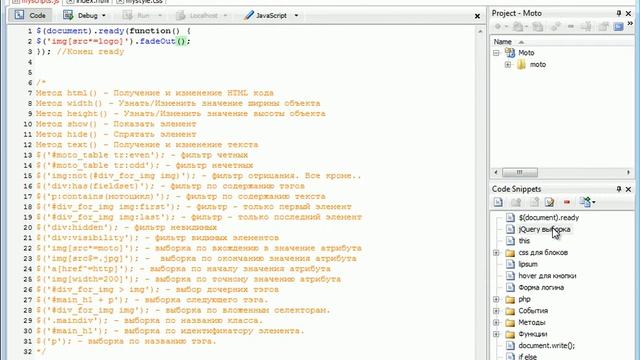The width and height of the screenshot is (640, 360).
Task: Select the 'hover для кнопки' snippet
Action: [x=547, y=276]
